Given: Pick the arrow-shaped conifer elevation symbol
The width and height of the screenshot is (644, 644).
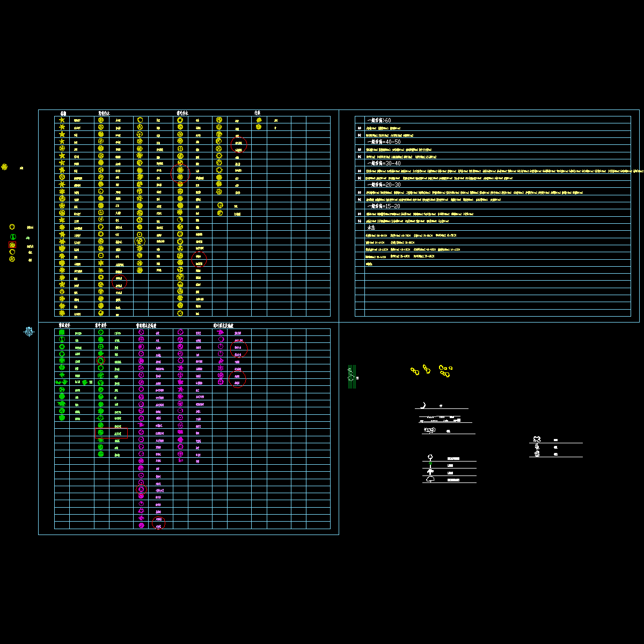Looking at the screenshot, I should point(430,472).
